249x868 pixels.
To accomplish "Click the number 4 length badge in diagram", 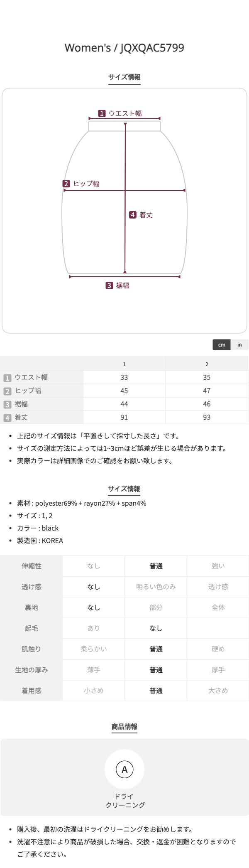I will pos(133,215).
